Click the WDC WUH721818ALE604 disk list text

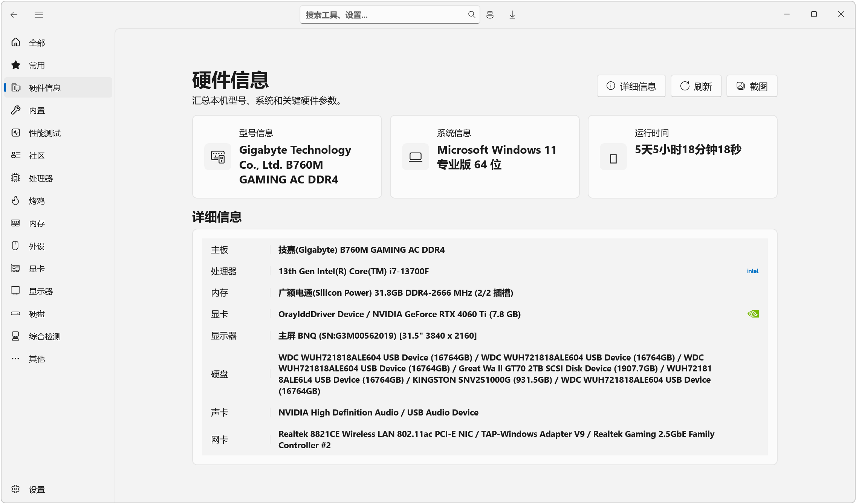click(x=495, y=374)
